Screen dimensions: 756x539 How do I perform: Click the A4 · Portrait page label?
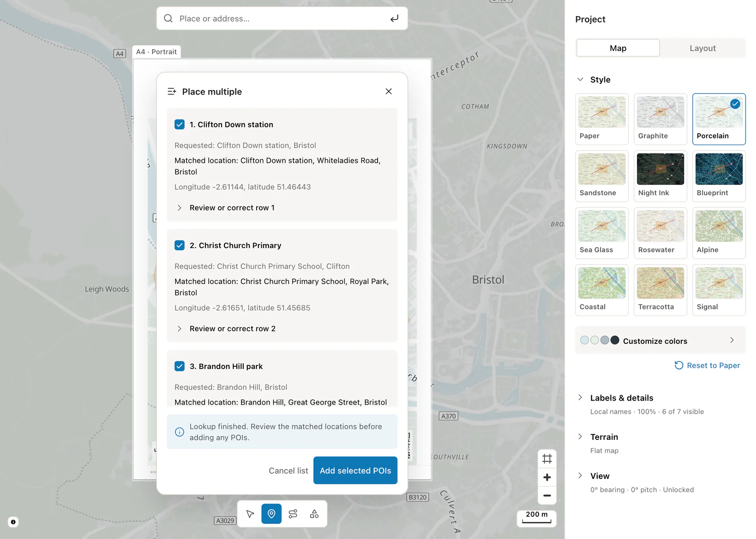tap(156, 51)
